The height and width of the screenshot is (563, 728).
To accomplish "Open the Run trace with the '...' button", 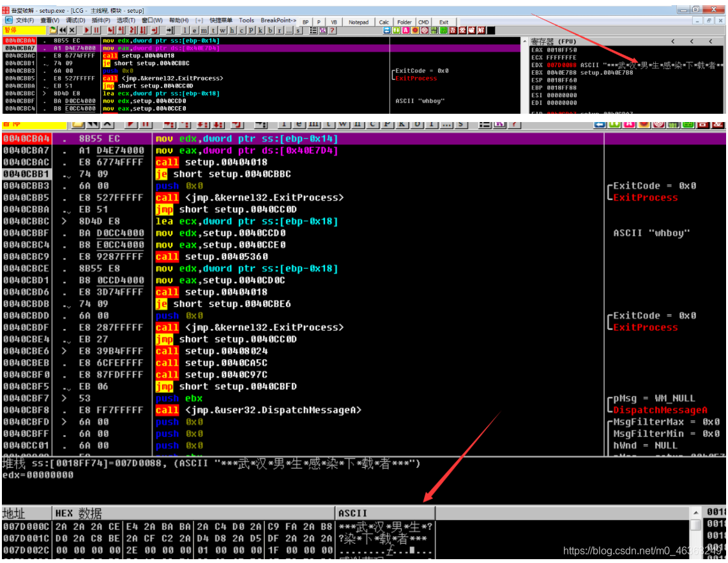I will coord(289,30).
